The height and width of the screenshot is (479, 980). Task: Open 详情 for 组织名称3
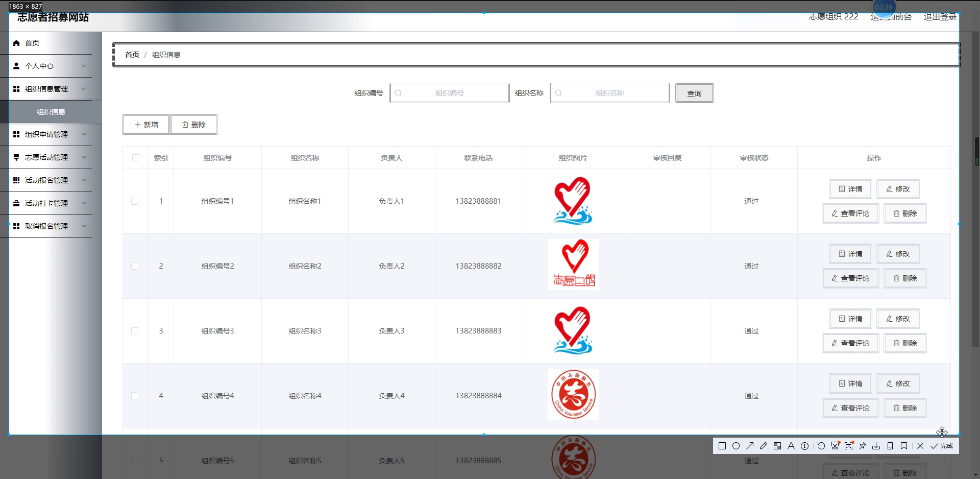[x=850, y=319]
